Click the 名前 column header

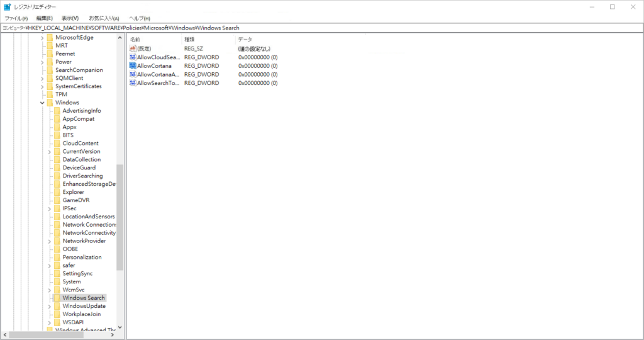(x=135, y=40)
